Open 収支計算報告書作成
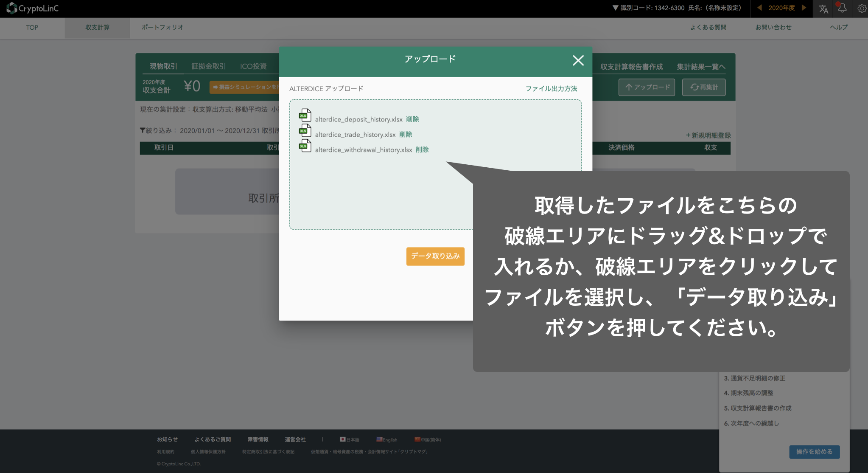The width and height of the screenshot is (868, 473). 631,67
